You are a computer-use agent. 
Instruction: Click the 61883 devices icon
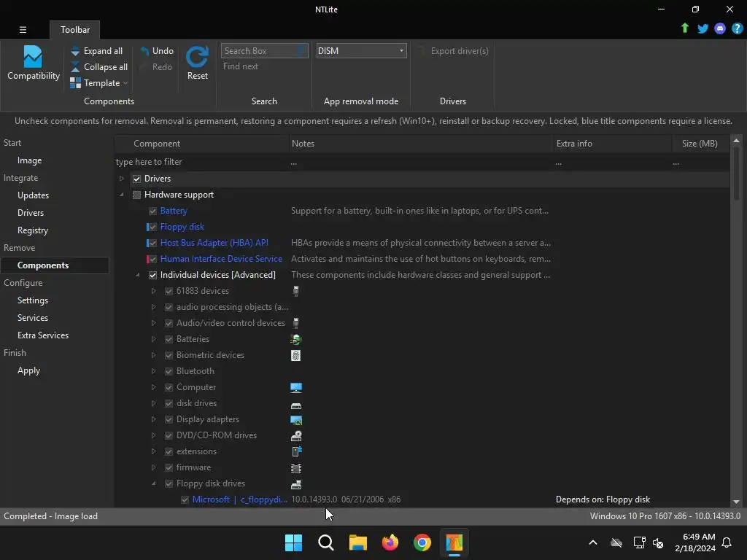point(296,291)
